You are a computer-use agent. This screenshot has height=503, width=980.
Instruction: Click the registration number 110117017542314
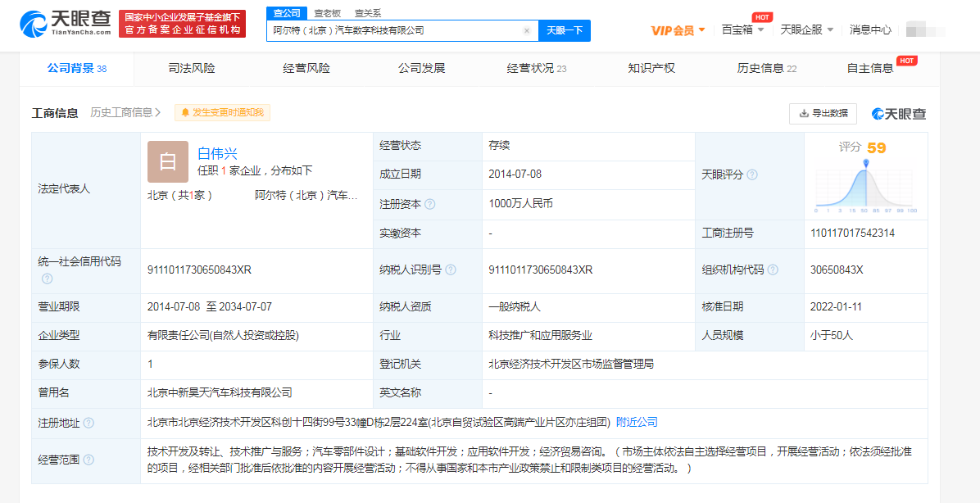852,233
